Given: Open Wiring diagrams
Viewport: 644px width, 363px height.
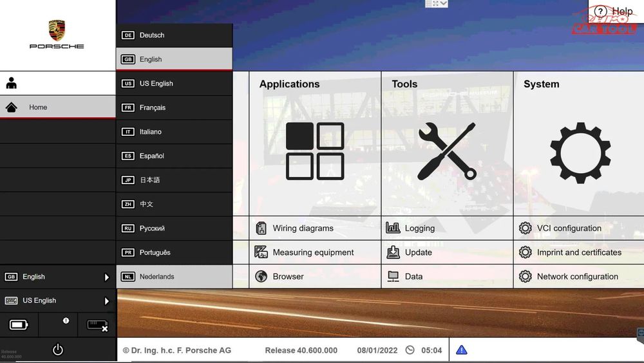Looking at the screenshot, I should point(315,228).
